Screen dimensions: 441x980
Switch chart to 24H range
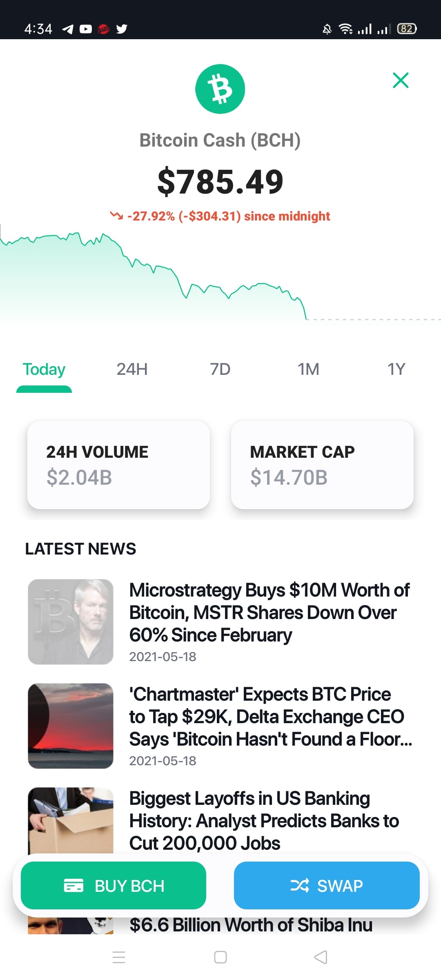pyautogui.click(x=132, y=369)
